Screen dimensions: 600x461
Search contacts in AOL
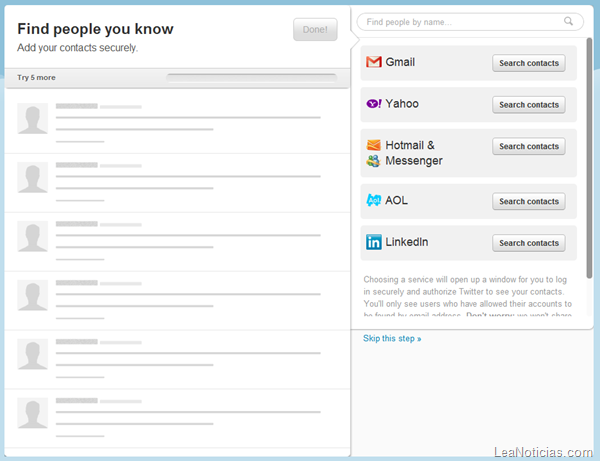(x=528, y=202)
